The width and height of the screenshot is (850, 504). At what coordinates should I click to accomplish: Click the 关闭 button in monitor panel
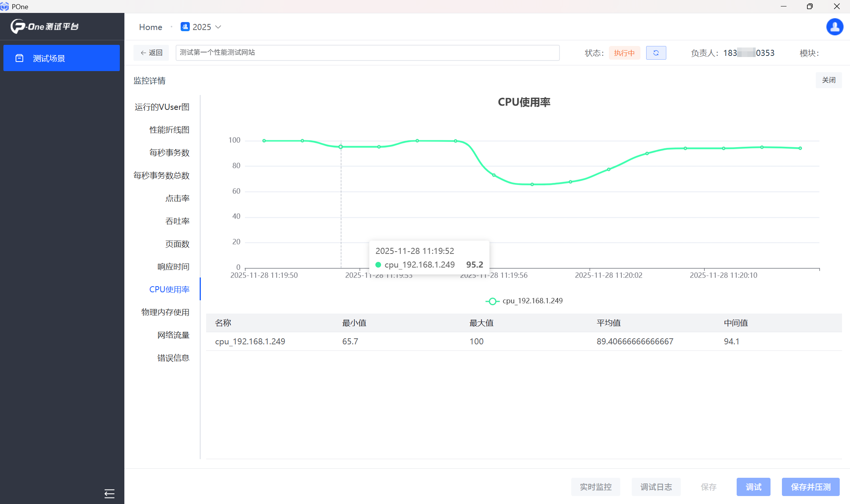828,80
